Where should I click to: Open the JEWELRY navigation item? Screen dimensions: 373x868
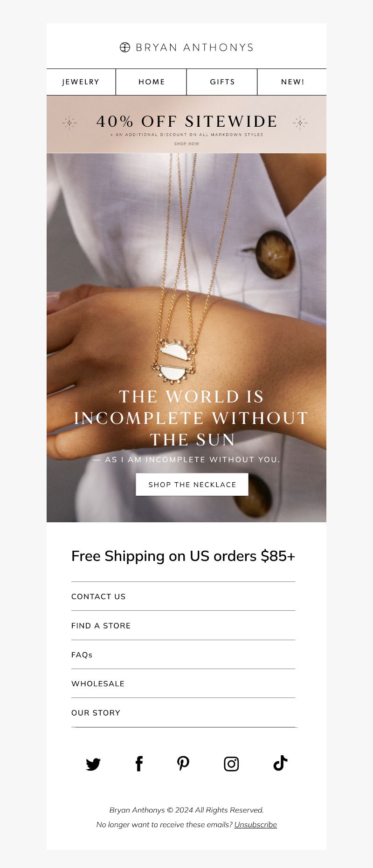coord(81,82)
